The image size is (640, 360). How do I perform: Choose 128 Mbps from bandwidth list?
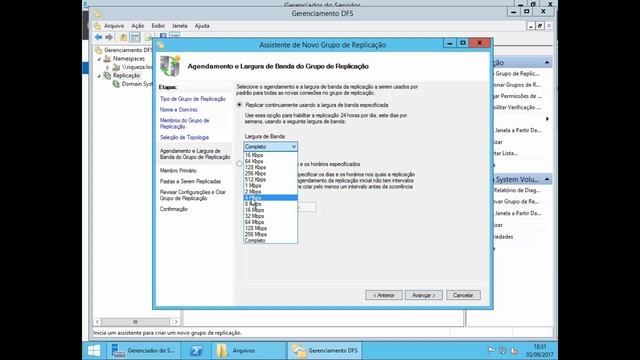(x=271, y=228)
